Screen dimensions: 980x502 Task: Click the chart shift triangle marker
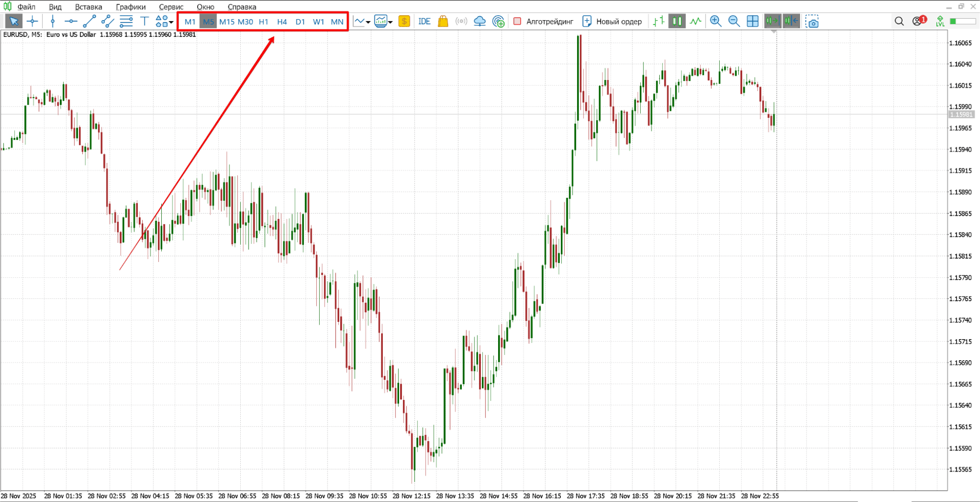(x=774, y=32)
